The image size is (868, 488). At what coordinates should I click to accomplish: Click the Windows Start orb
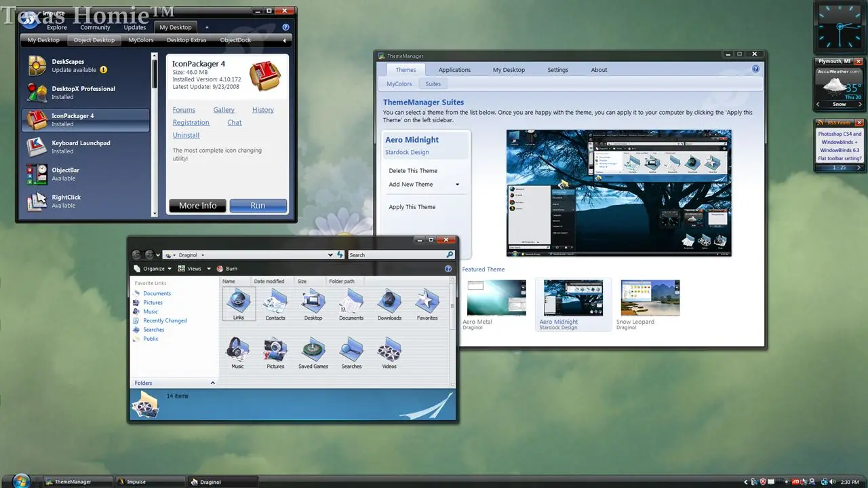(21, 481)
